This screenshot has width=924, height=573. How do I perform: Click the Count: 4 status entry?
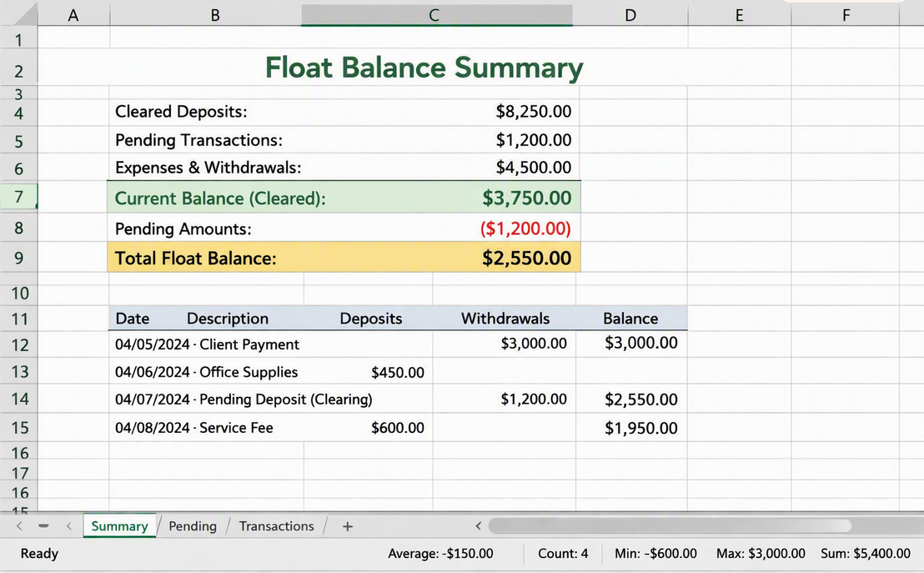[x=563, y=554]
